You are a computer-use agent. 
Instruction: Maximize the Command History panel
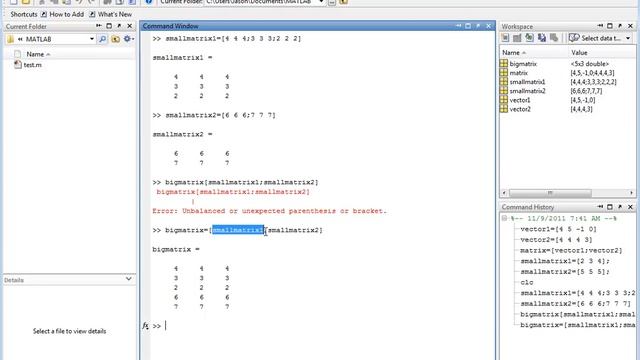click(609, 207)
